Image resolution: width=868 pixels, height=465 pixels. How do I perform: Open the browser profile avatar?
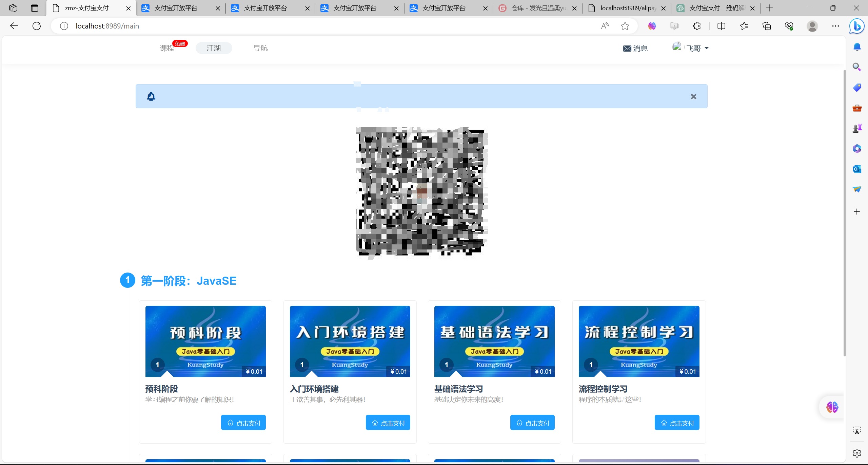[x=812, y=26]
